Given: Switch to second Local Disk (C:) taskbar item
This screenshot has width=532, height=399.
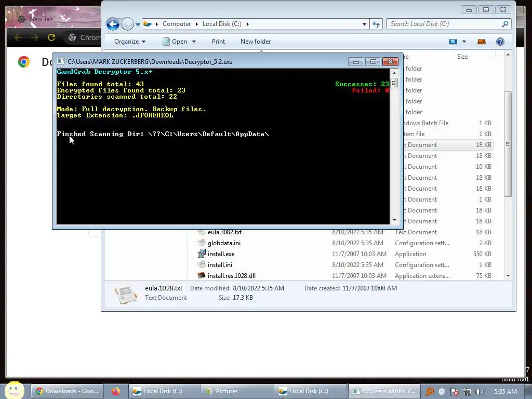Looking at the screenshot, I should [x=310, y=391].
